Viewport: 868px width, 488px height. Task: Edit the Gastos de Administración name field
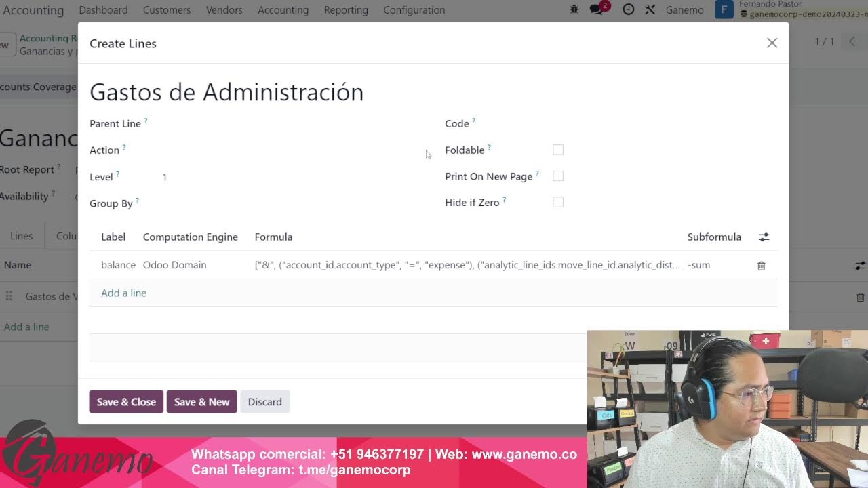pyautogui.click(x=433, y=92)
